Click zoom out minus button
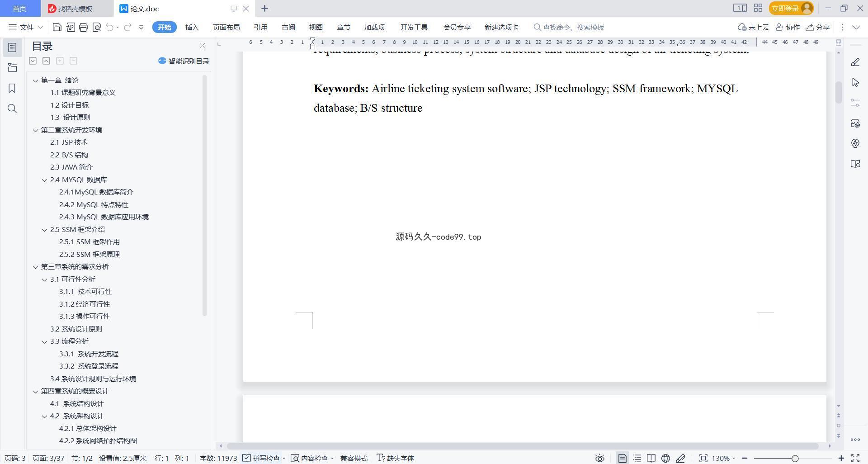Viewport: 868px width, 464px height. (745, 458)
